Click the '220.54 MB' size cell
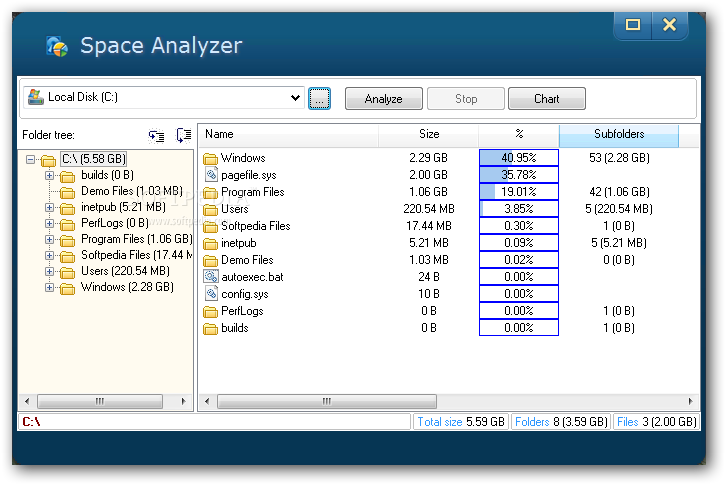726x485 pixels. click(x=429, y=209)
